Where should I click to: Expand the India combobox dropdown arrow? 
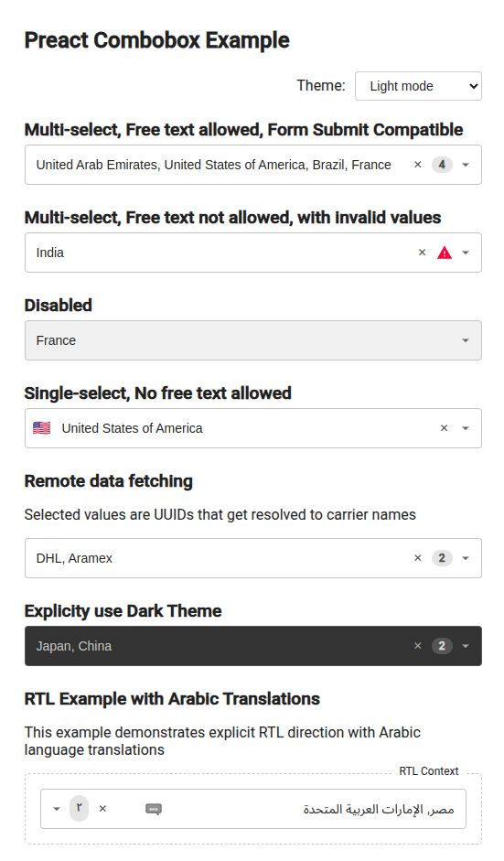466,253
